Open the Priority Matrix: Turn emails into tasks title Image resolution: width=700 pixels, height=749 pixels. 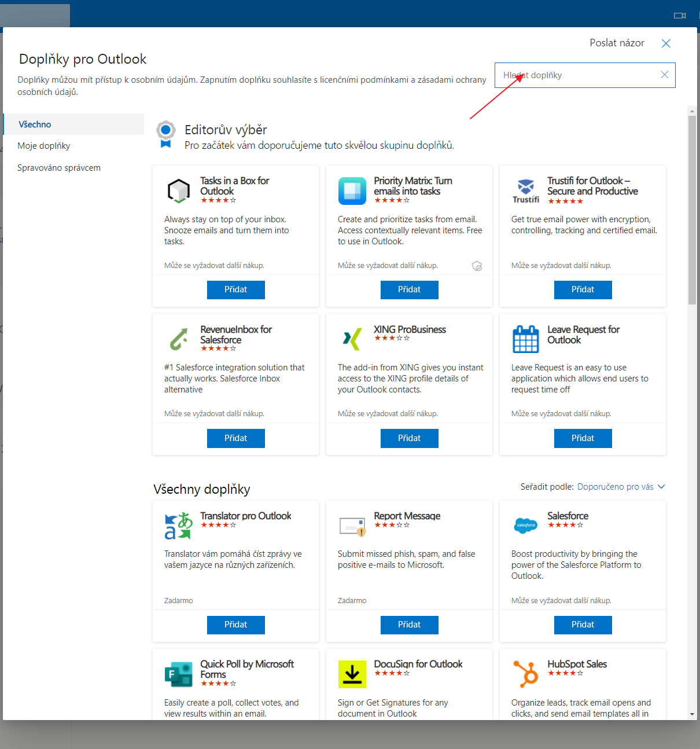click(x=413, y=186)
